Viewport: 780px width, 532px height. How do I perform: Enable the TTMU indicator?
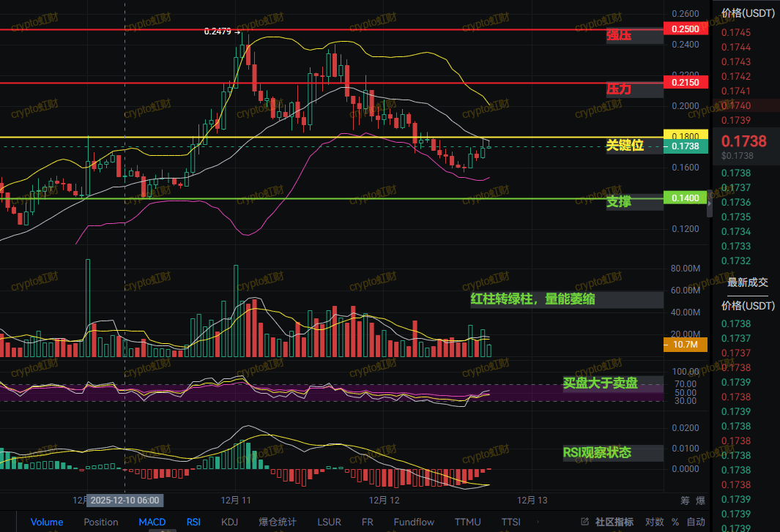pyautogui.click(x=467, y=522)
